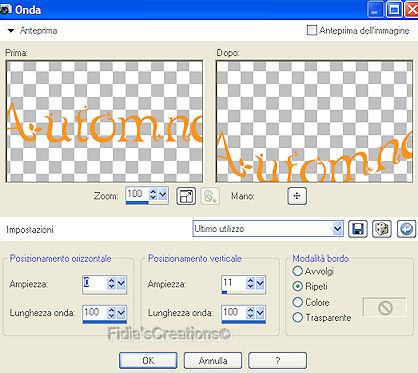Viewport: 418px width, 373px height.
Task: Click the Annulla button
Action: click(213, 361)
